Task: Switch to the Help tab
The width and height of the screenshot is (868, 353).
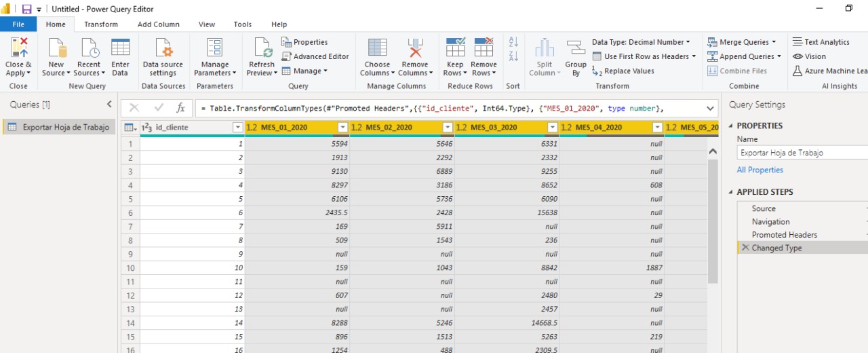Action: [279, 24]
